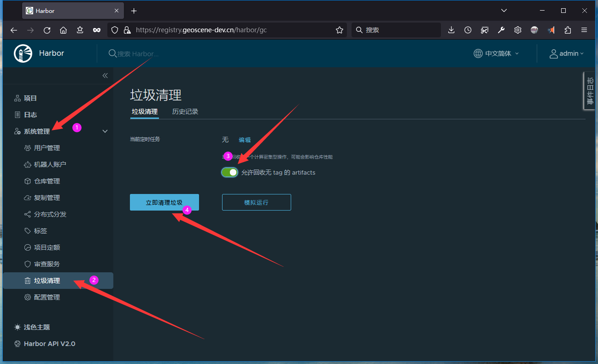Expand the 事件日志 side panel

pos(590,91)
